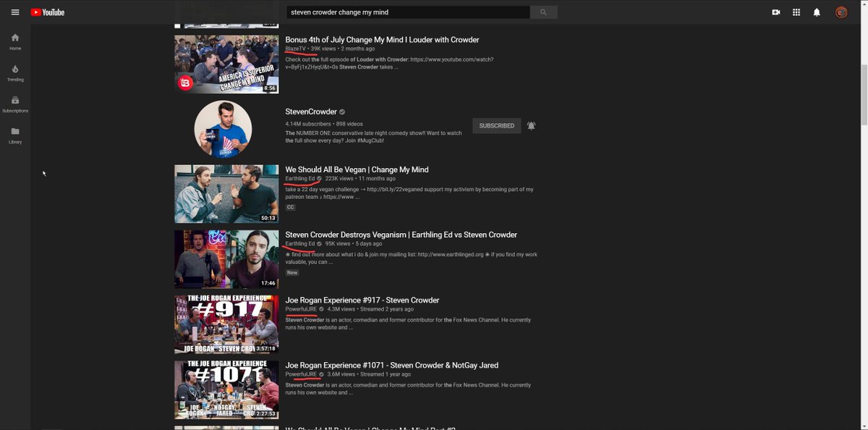The height and width of the screenshot is (430, 868).
Task: Open the account avatar menu
Action: (x=841, y=12)
